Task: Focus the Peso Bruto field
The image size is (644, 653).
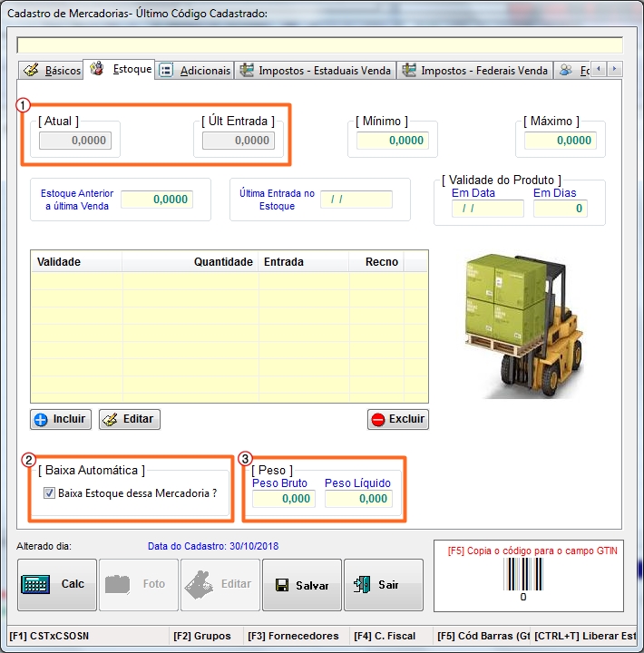Action: tap(283, 499)
